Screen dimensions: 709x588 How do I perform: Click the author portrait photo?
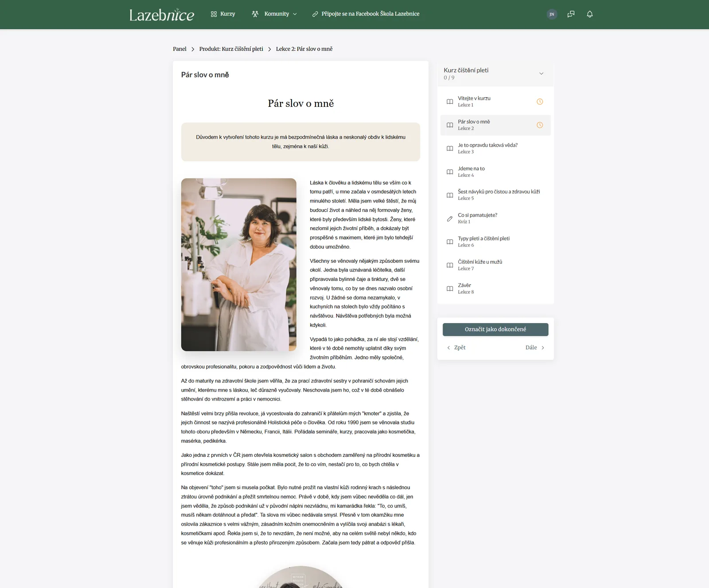coord(239,265)
